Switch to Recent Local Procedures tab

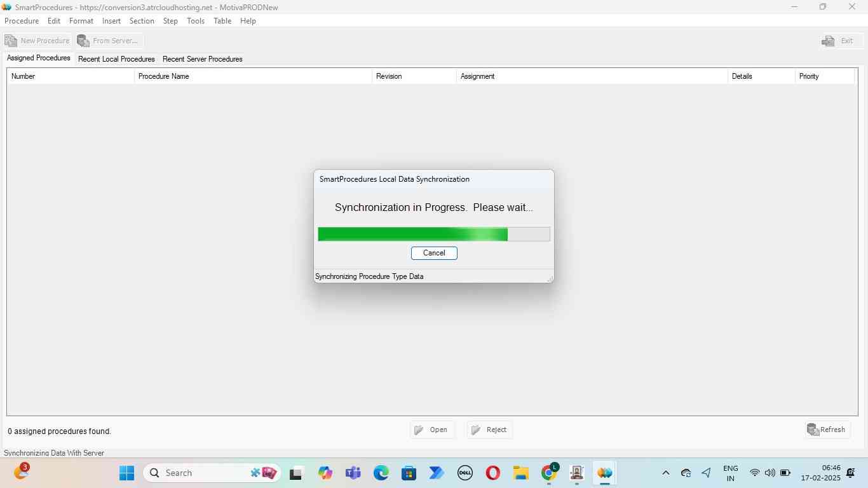click(x=116, y=59)
